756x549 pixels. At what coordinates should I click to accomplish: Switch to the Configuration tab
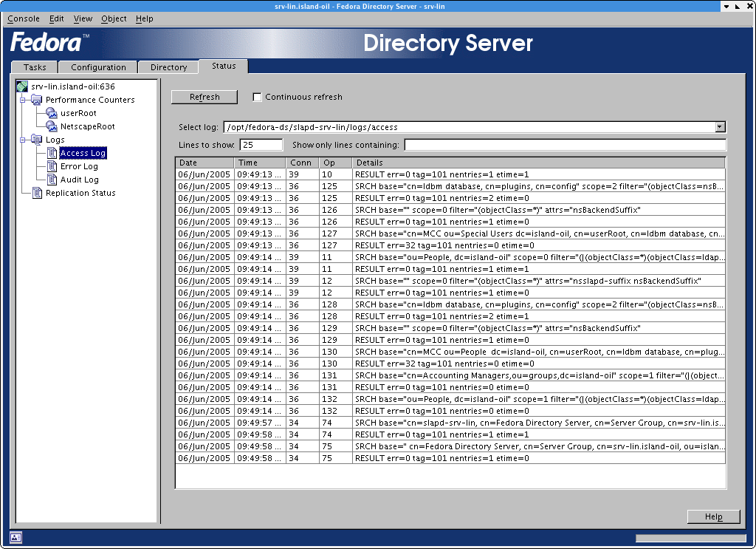[98, 67]
